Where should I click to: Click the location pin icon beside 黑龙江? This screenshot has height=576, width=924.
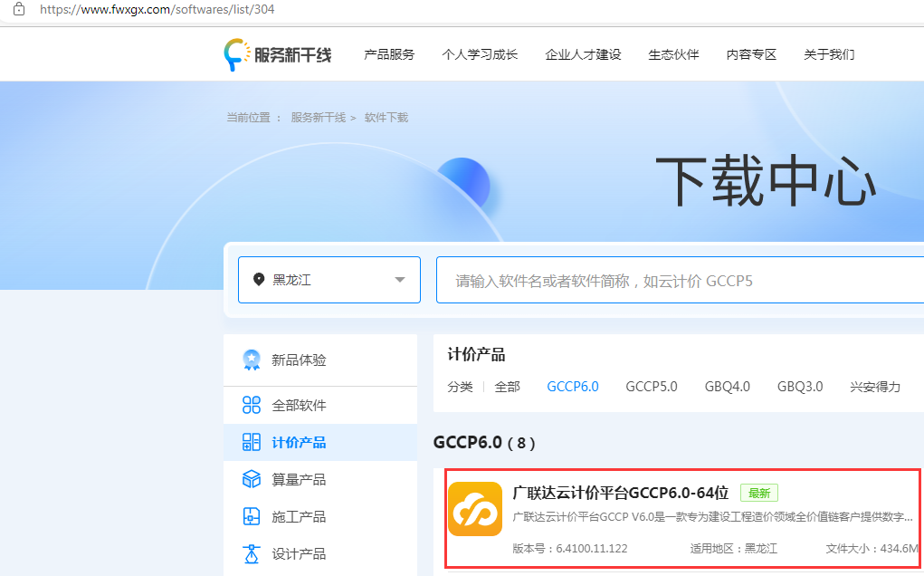259,280
